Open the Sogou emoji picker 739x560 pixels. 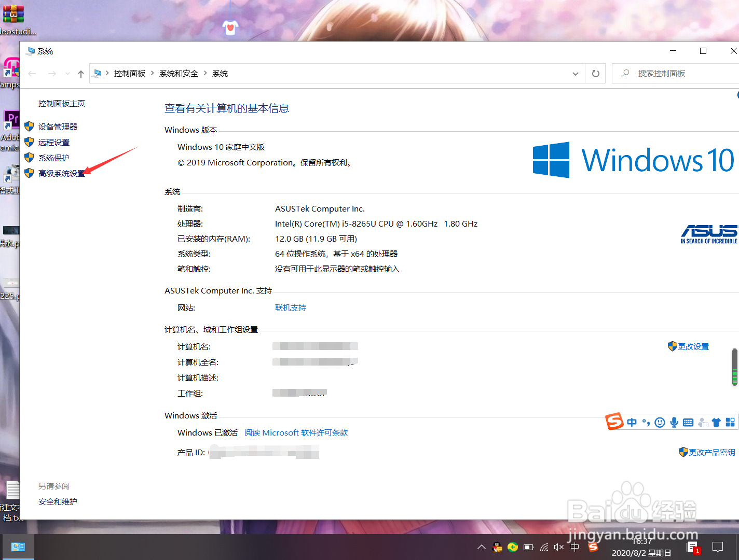pos(659,422)
